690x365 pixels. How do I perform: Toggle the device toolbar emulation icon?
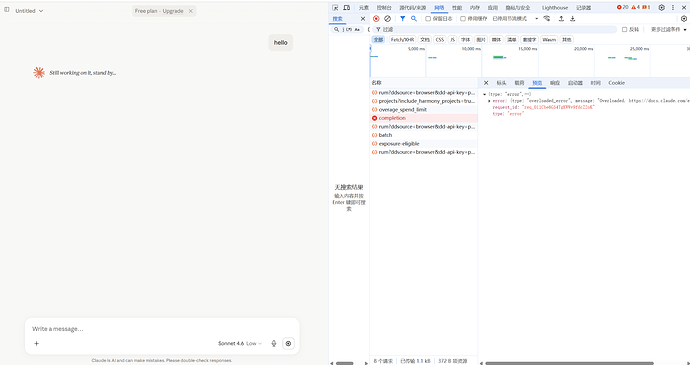(347, 7)
